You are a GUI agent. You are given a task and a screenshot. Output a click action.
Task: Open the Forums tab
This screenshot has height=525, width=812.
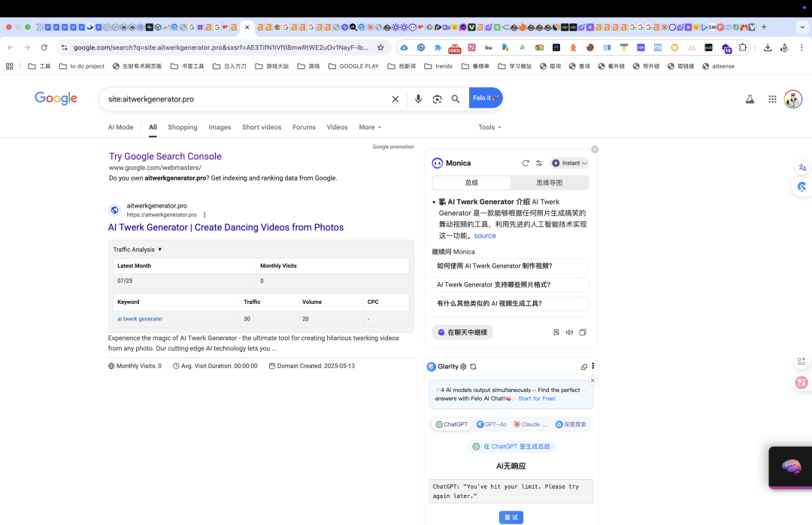[304, 127]
